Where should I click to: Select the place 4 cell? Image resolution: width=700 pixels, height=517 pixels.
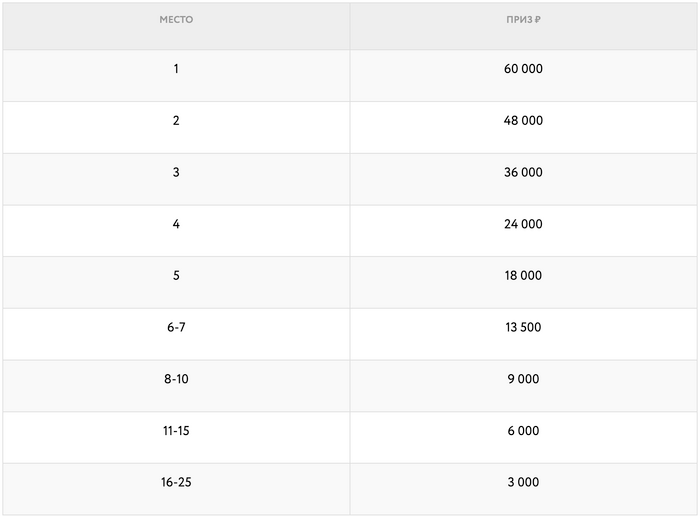point(176,225)
